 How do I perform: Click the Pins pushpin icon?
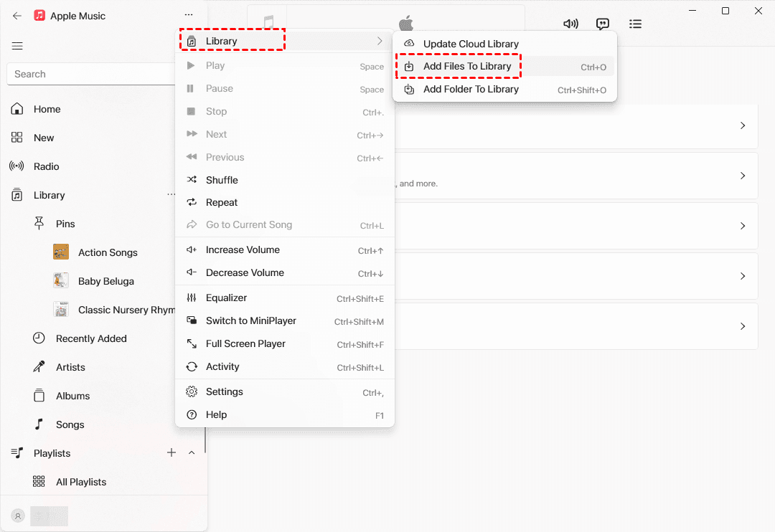(39, 223)
